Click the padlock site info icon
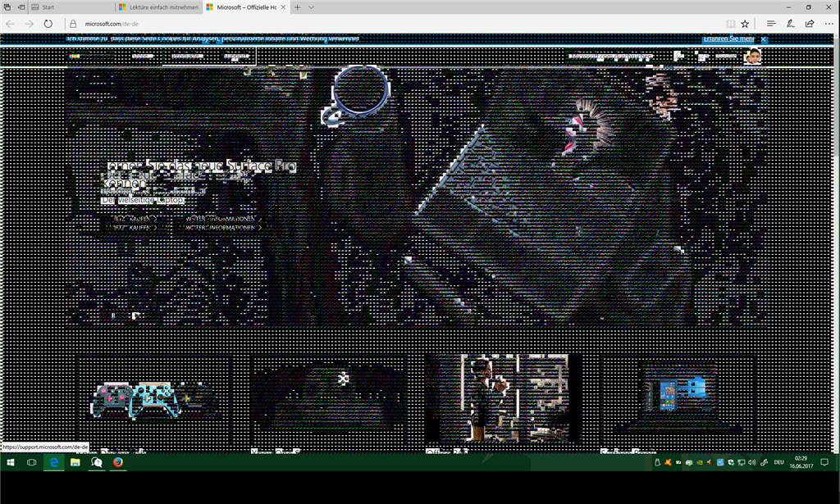 73,24
